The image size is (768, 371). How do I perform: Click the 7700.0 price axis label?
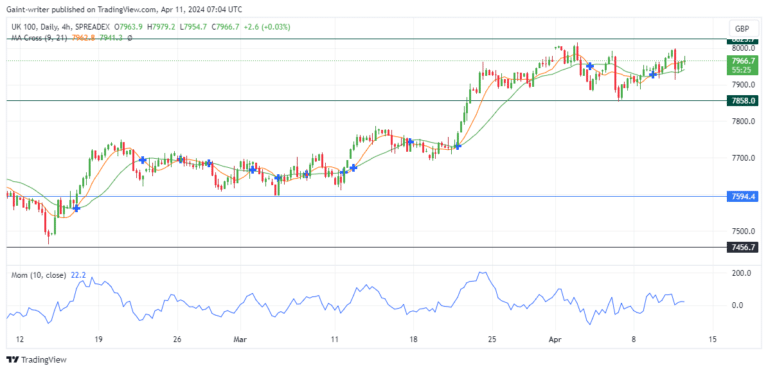click(744, 158)
